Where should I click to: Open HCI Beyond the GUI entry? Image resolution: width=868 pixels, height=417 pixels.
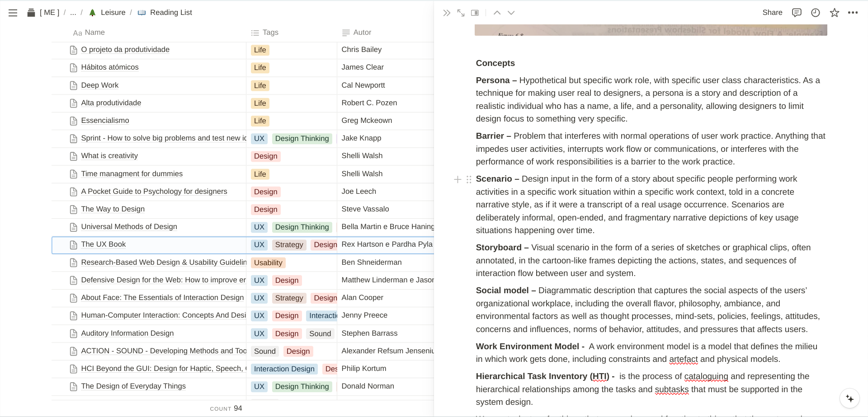pyautogui.click(x=164, y=369)
